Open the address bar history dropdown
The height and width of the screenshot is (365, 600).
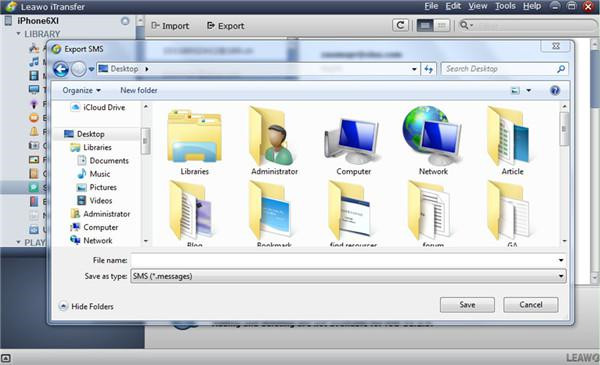point(414,69)
